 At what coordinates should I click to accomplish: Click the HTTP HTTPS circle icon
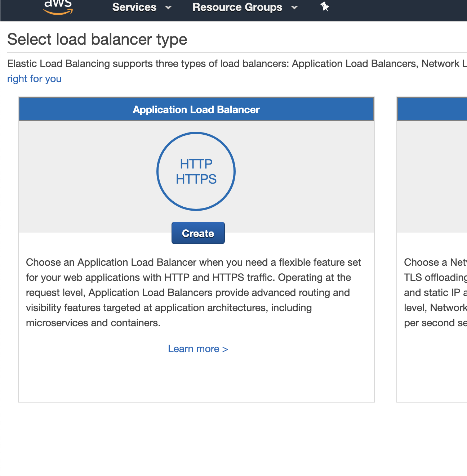pyautogui.click(x=196, y=171)
